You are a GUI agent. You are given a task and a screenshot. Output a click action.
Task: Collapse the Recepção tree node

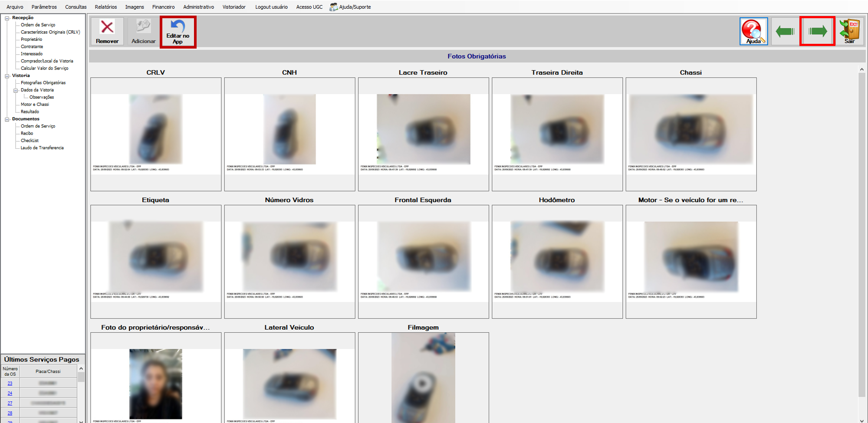click(7, 18)
